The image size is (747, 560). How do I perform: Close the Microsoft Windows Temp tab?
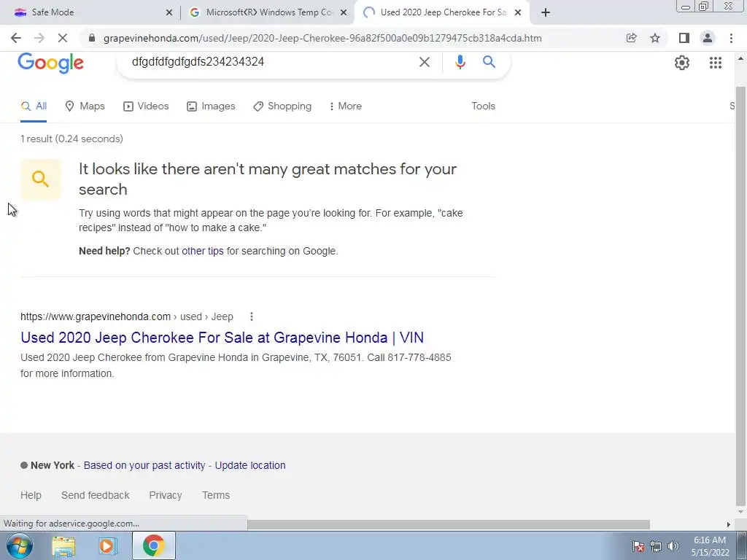pyautogui.click(x=343, y=12)
